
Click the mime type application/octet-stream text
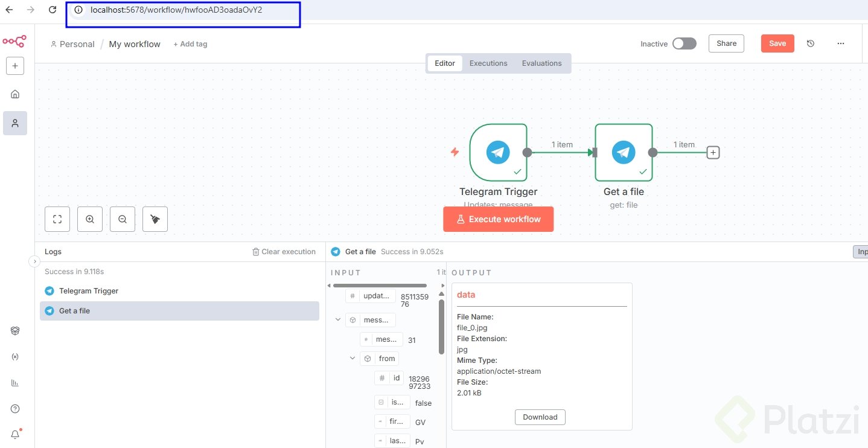coord(499,371)
